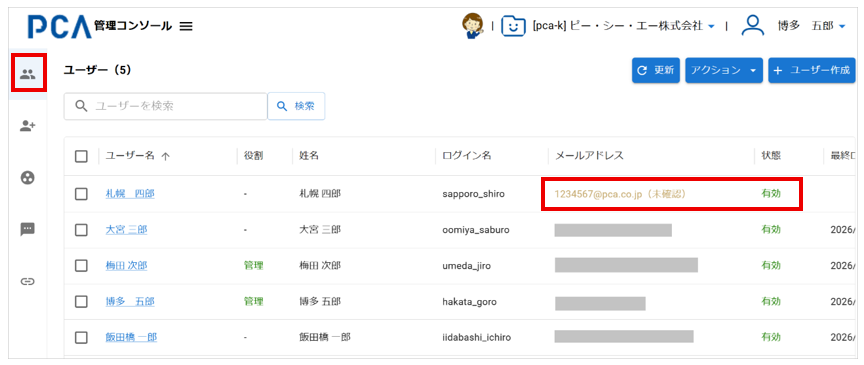Click the support character avatar icon

[x=472, y=26]
